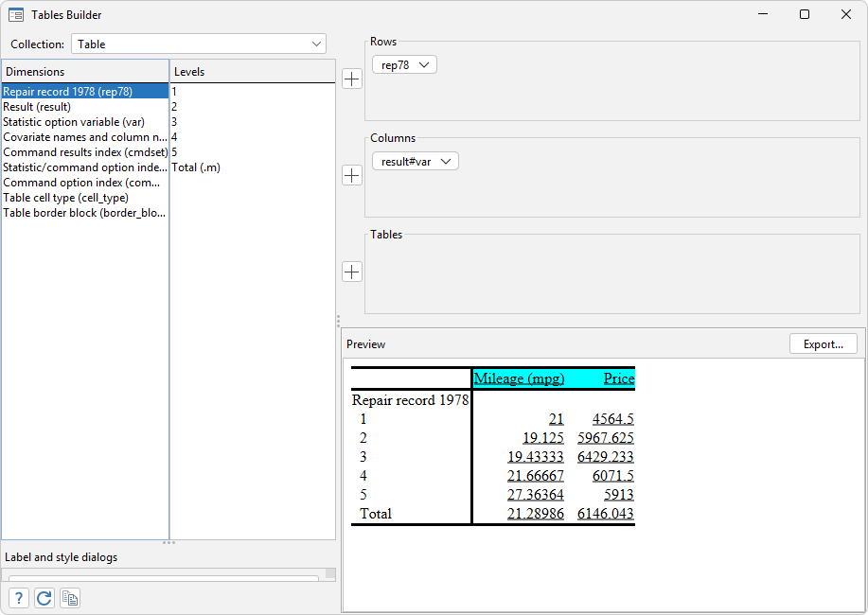Image resolution: width=868 pixels, height=615 pixels.
Task: Click the plus icon beside Columns
Action: point(351,175)
